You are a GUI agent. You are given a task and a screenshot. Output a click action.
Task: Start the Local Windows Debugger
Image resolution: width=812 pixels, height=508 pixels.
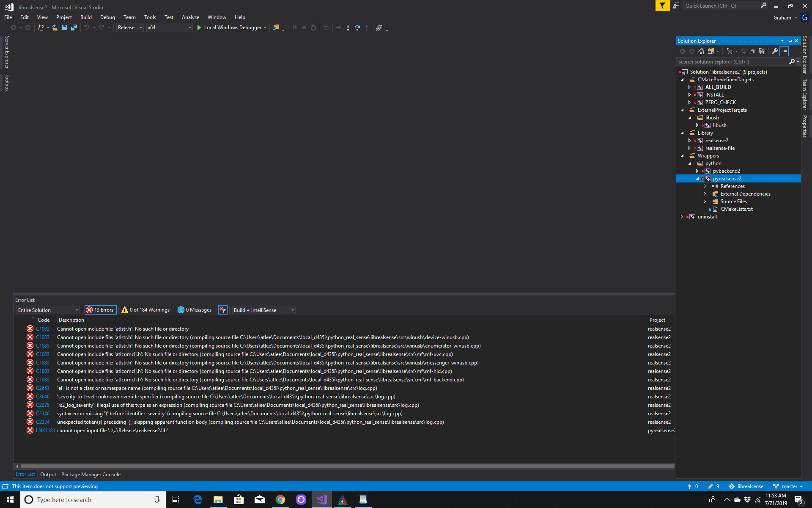(x=231, y=28)
